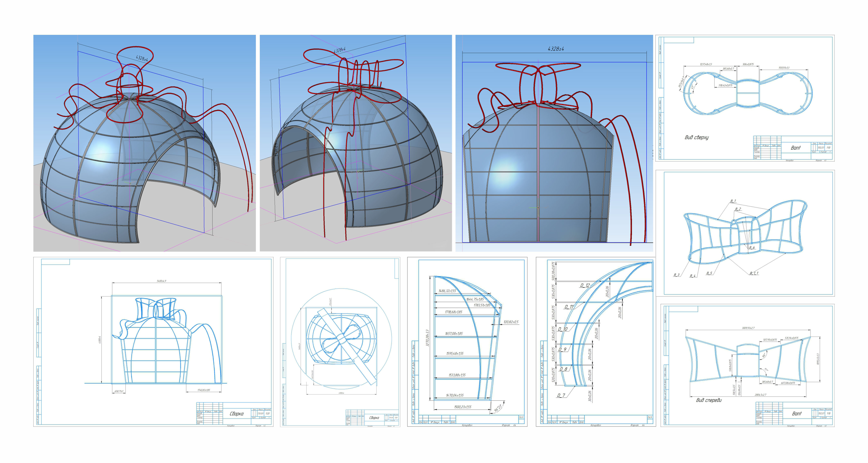
Task: Click the B_6 callout on bow drawing
Action: point(752,247)
